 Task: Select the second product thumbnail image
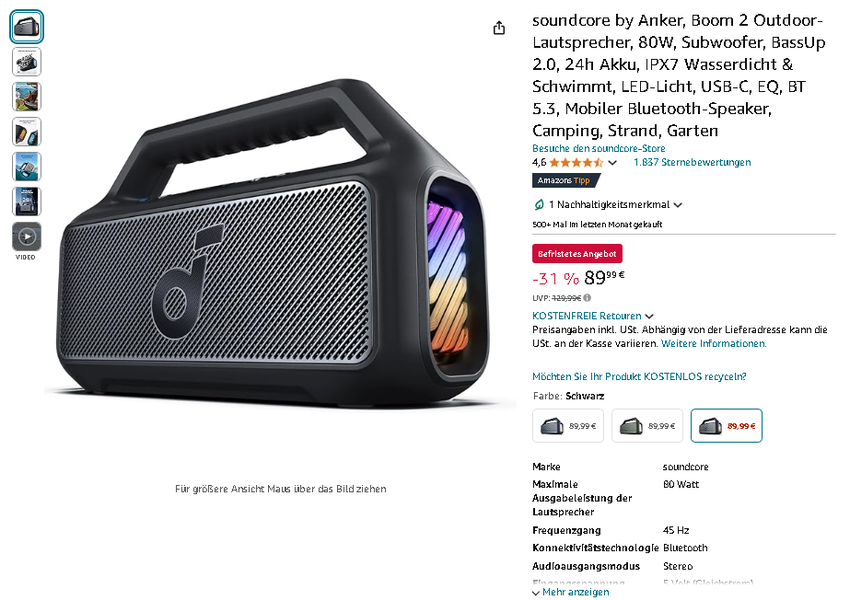27,62
